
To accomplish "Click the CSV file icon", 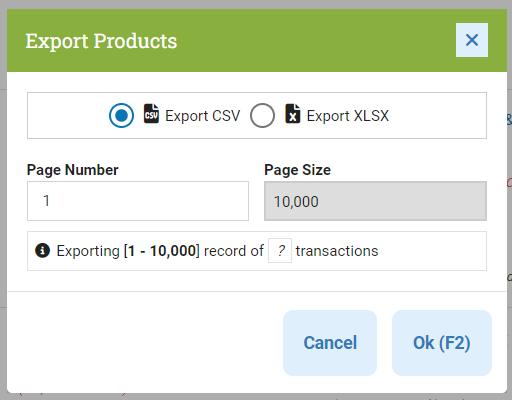I will (x=151, y=114).
